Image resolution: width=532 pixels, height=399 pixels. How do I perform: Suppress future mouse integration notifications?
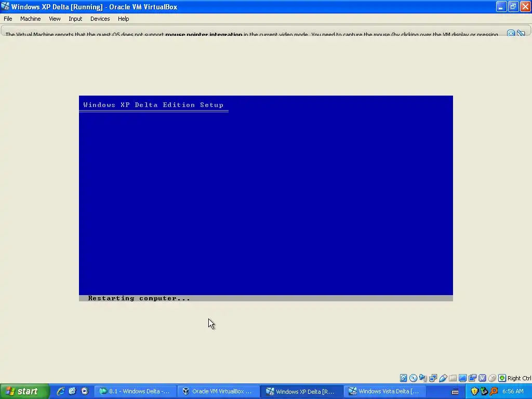521,33
